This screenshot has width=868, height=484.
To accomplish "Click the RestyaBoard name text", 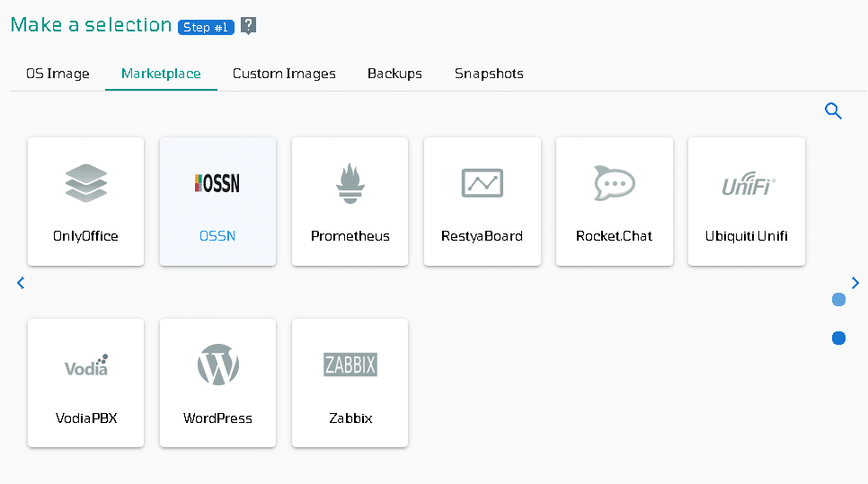I will click(483, 236).
